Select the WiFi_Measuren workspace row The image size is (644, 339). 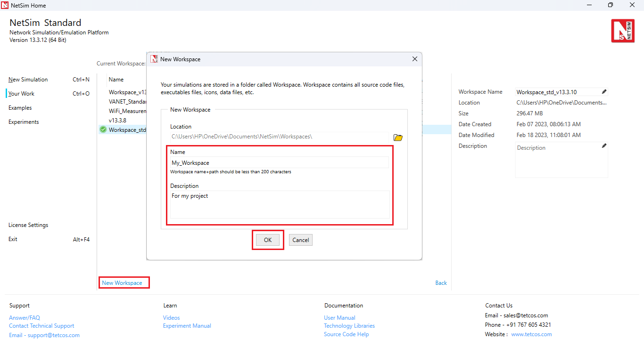(x=127, y=111)
